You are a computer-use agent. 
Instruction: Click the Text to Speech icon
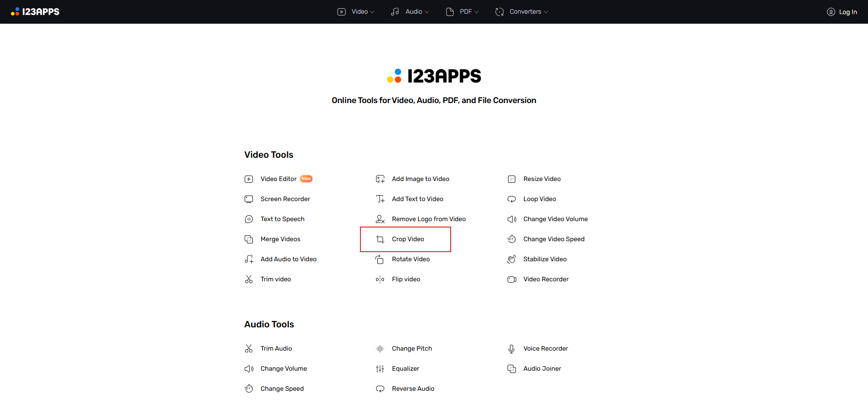[249, 219]
